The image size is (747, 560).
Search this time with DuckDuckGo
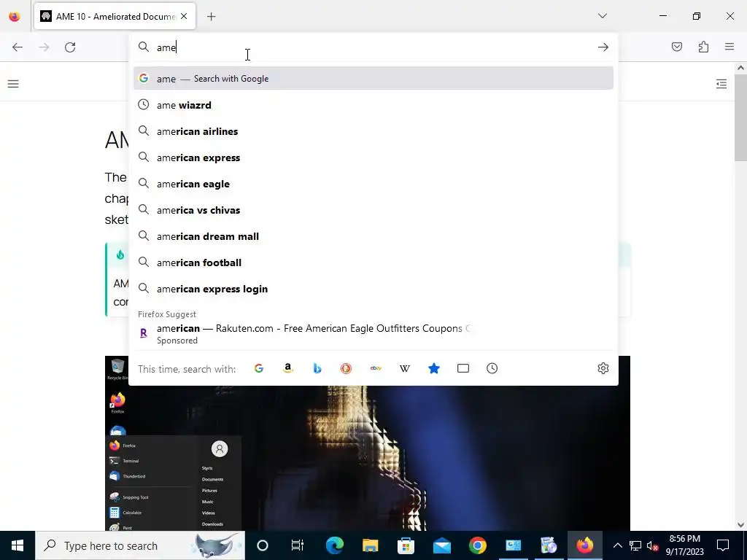(x=346, y=368)
